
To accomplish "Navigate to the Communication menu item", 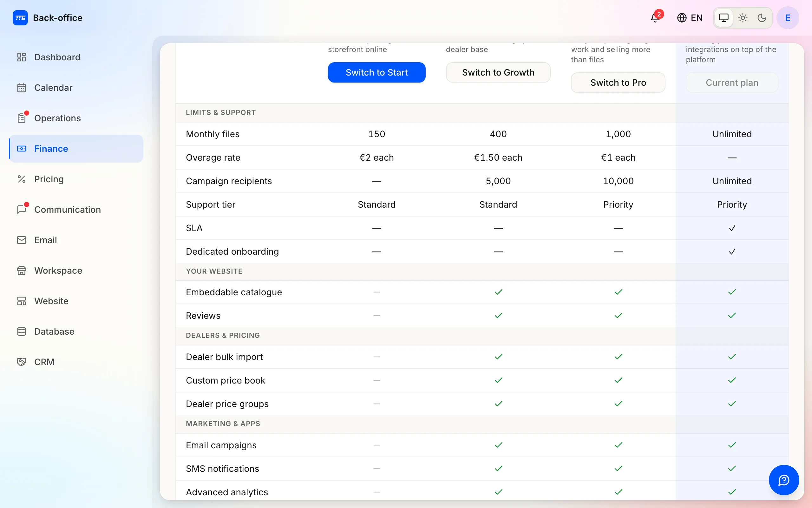I will [x=76, y=210].
